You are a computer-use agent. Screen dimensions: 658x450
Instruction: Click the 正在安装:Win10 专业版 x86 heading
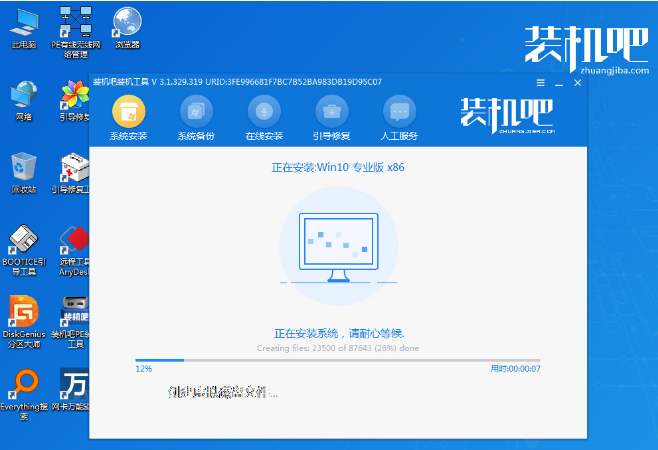coord(338,167)
